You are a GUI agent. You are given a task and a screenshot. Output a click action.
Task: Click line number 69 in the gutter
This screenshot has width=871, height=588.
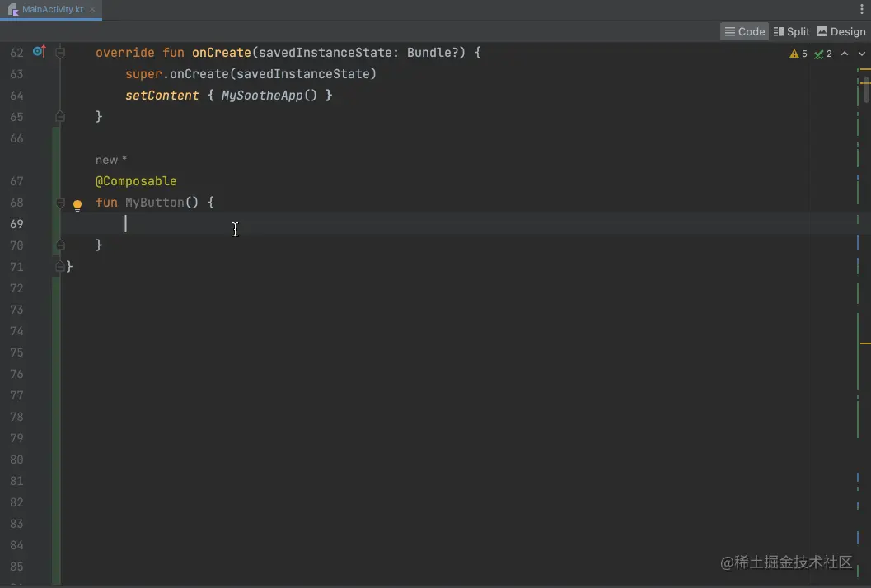[16, 224]
